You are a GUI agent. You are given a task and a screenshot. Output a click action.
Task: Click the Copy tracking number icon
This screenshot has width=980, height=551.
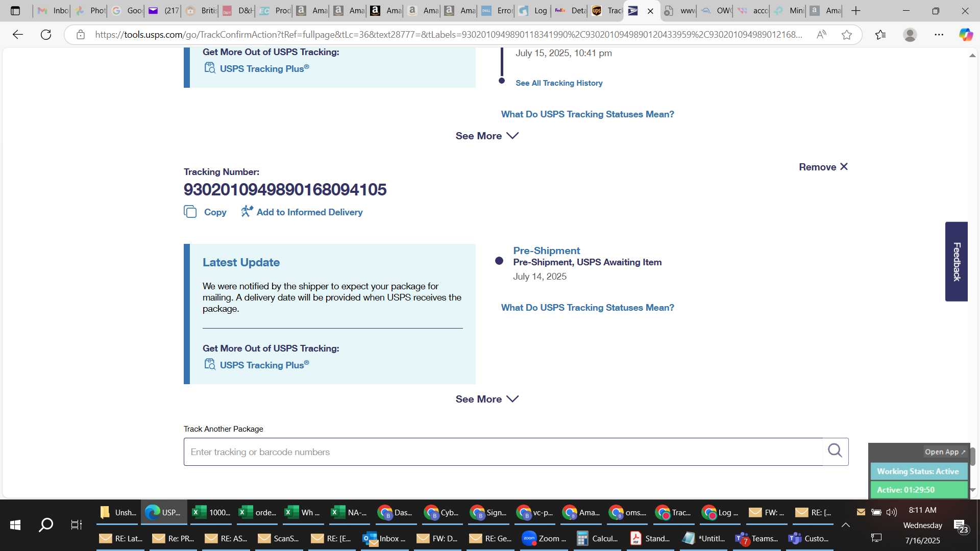(x=190, y=212)
